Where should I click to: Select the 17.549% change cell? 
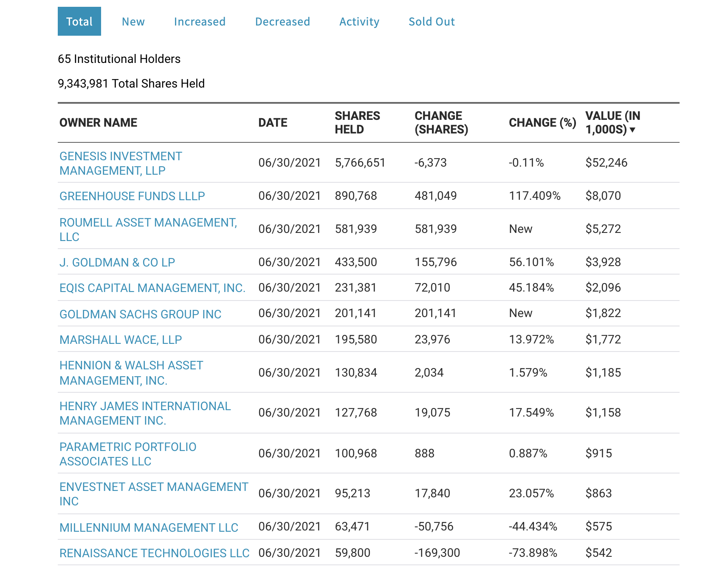point(531,413)
